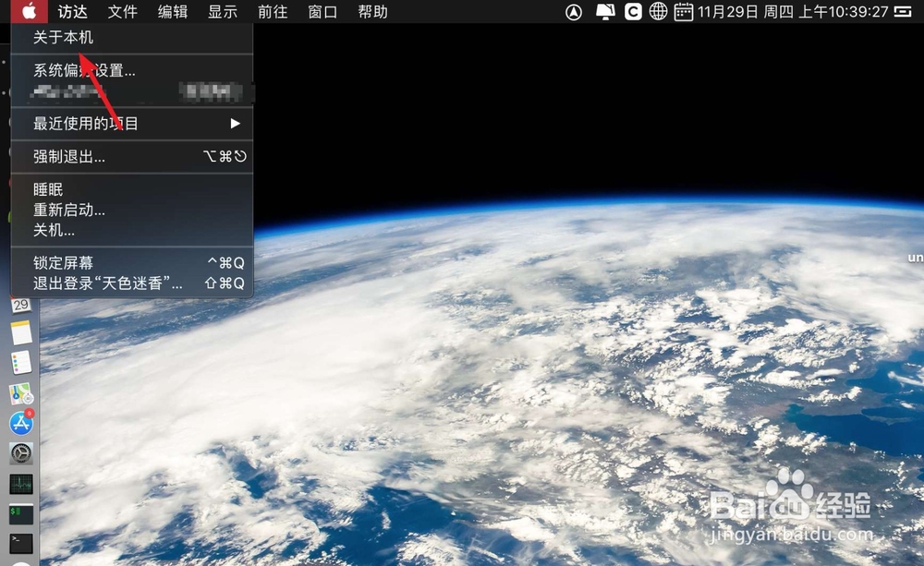Open the App Store icon in Dock
Image resolution: width=924 pixels, height=566 pixels.
tap(21, 423)
